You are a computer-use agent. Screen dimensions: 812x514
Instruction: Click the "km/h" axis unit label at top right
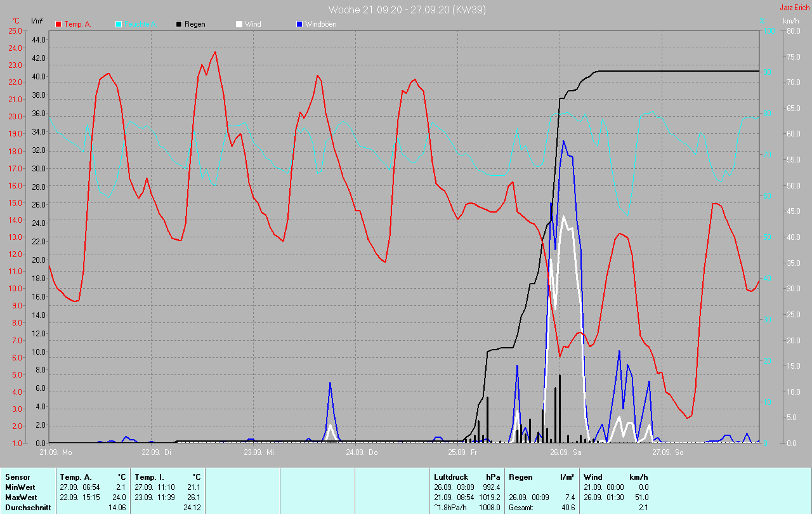click(x=791, y=21)
